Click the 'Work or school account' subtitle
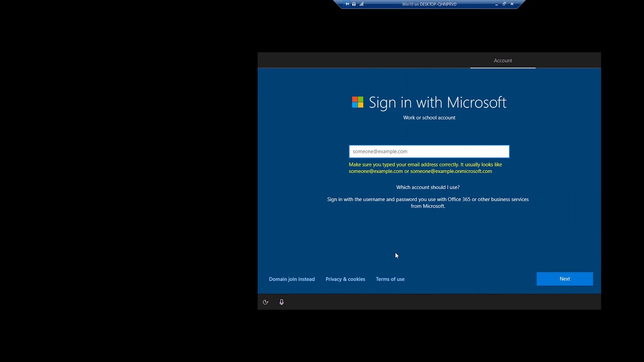 [x=429, y=118]
